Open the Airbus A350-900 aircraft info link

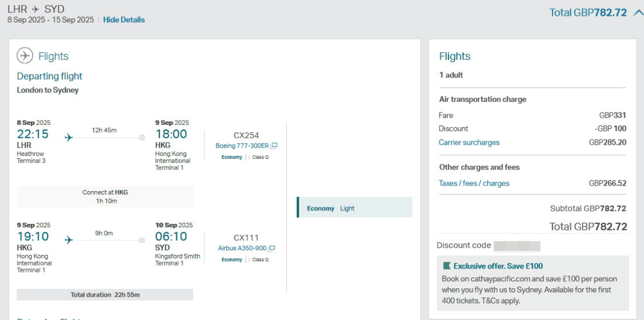[x=242, y=248]
